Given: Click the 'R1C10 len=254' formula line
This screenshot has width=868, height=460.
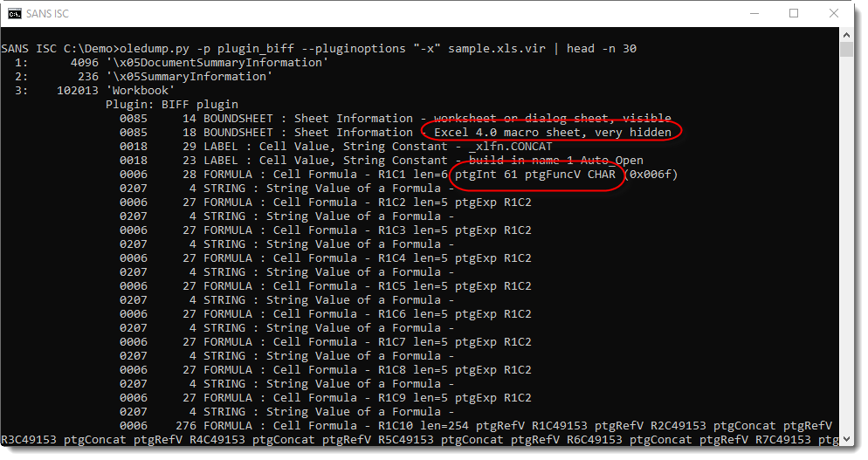Looking at the screenshot, I should (x=423, y=426).
